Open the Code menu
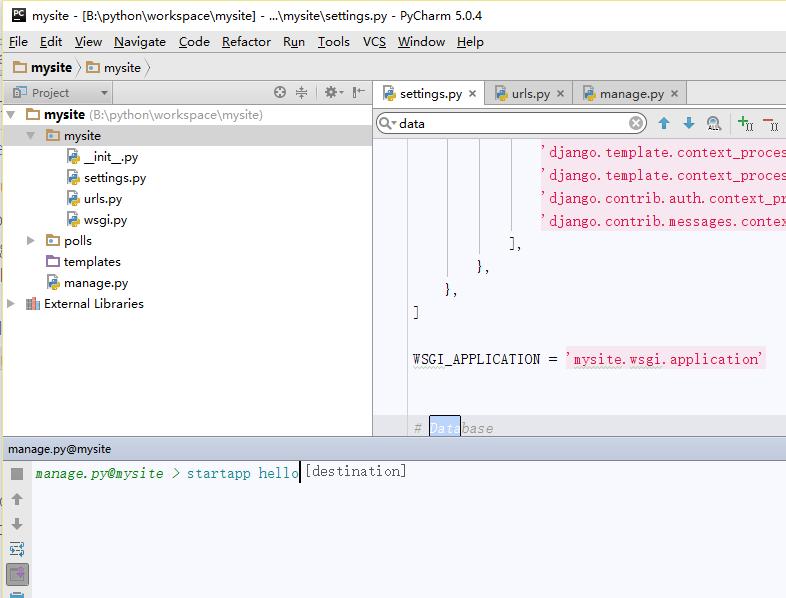The image size is (786, 598). point(194,42)
